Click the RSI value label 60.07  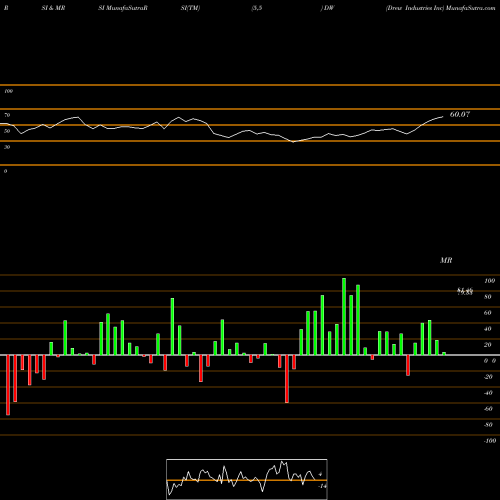tap(460, 114)
